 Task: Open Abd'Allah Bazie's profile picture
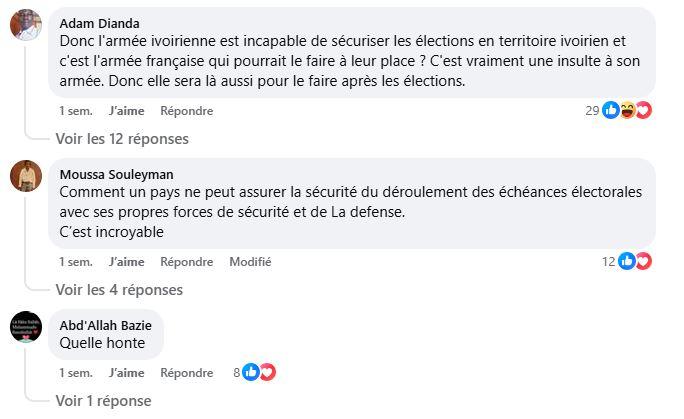click(26, 326)
